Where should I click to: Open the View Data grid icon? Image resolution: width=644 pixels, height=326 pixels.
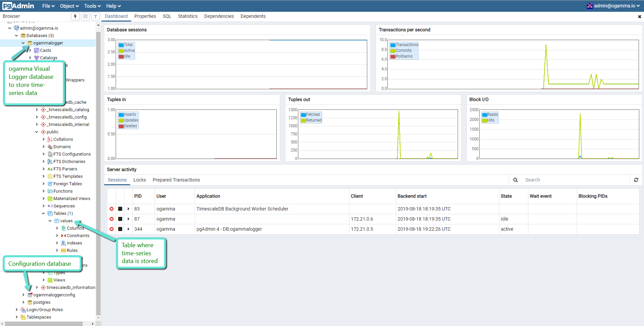pos(85,16)
